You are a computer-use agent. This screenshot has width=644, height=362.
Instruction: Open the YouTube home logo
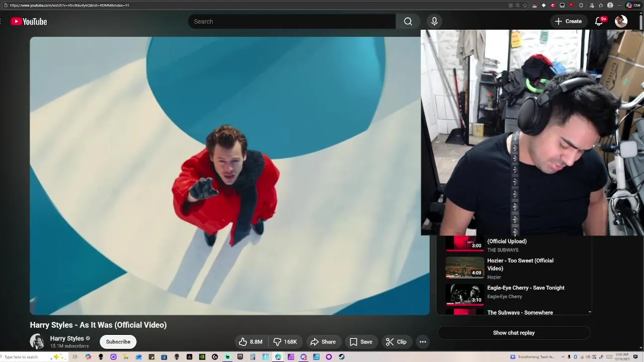click(x=29, y=22)
